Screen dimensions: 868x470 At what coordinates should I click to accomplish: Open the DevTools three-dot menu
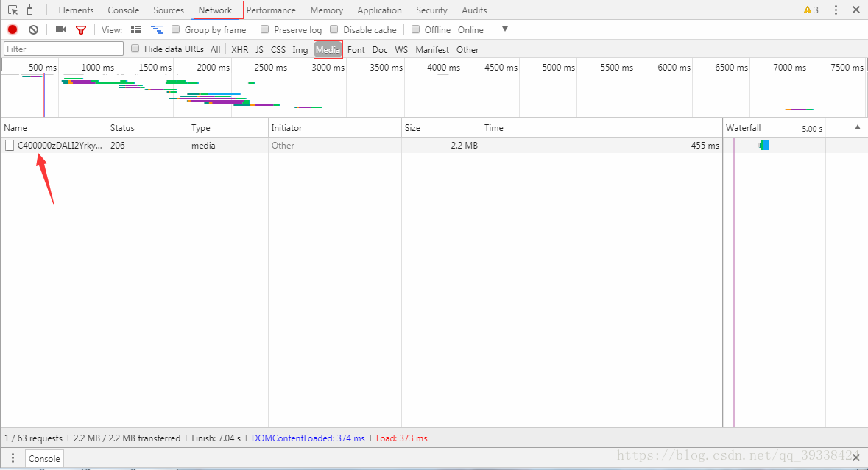(836, 10)
